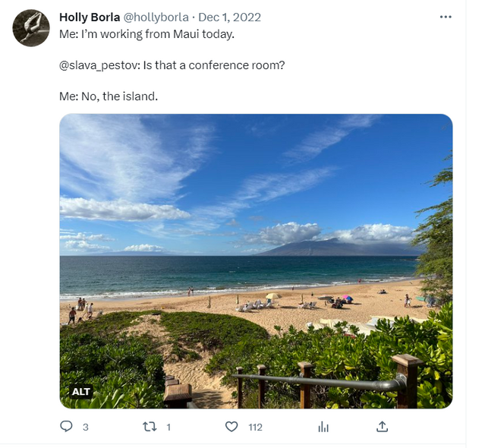This screenshot has width=485, height=448.
Task: Click the reply speech bubble icon
Action: [x=67, y=427]
